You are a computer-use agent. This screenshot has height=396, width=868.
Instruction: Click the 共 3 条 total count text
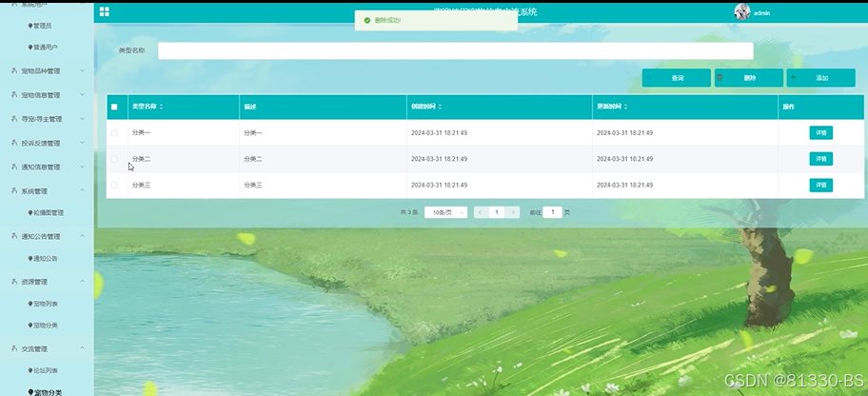click(x=409, y=212)
